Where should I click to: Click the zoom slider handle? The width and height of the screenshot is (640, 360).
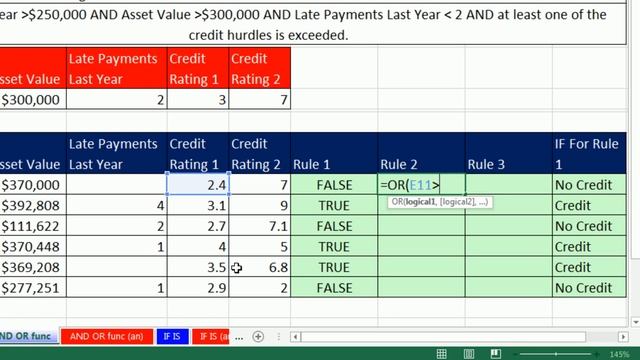pyautogui.click(x=556, y=354)
